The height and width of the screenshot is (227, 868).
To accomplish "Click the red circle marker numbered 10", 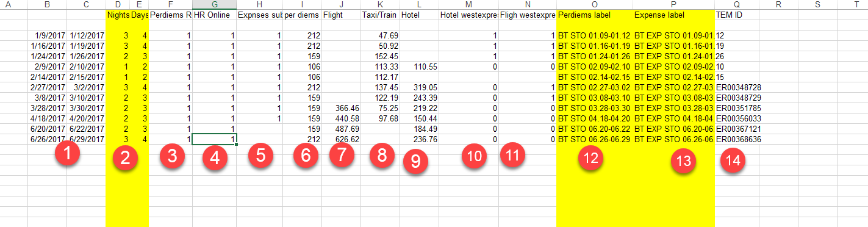I will point(474,156).
